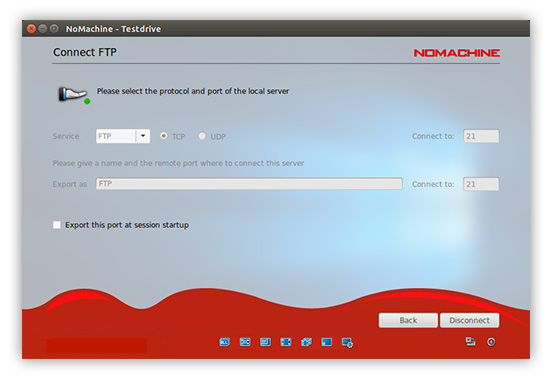Click the 'Export as' FTP text field

click(249, 184)
